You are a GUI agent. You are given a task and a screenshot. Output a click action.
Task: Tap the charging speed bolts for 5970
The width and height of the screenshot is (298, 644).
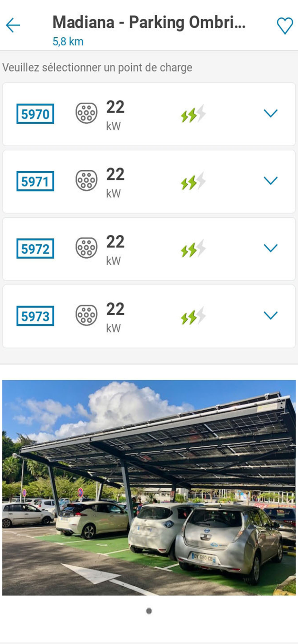[x=193, y=114]
